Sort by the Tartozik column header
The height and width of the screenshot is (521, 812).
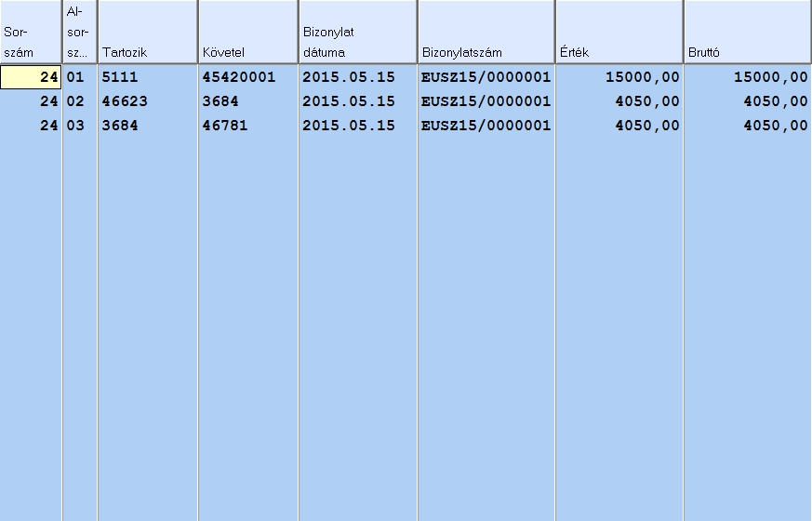[147, 32]
